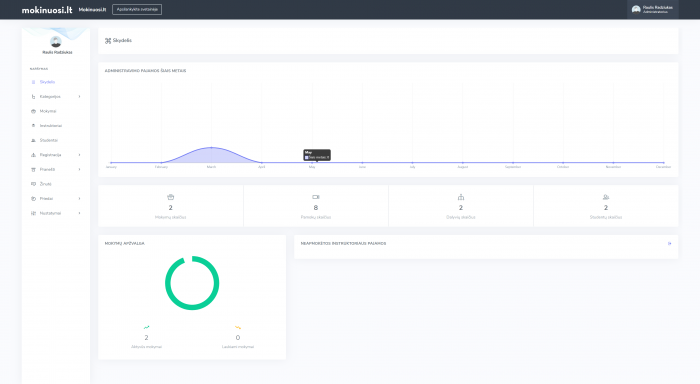The width and height of the screenshot is (700, 384).
Task: Click the Aktyvūs mokymai count 2
Action: tap(146, 338)
